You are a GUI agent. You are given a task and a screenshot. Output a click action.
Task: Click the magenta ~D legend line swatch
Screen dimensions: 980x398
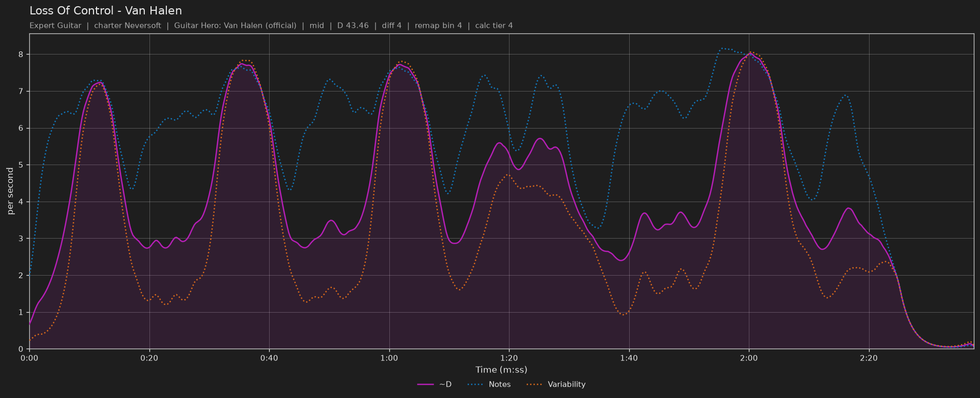click(x=426, y=384)
